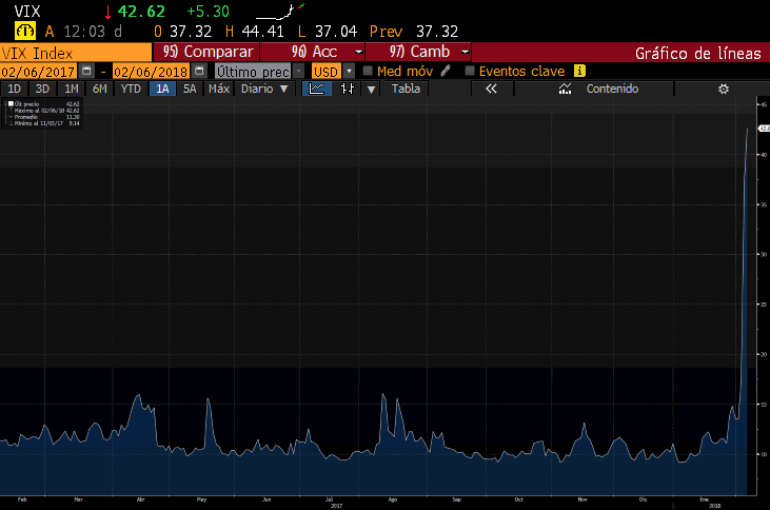Click the current price axis label

(x=765, y=128)
